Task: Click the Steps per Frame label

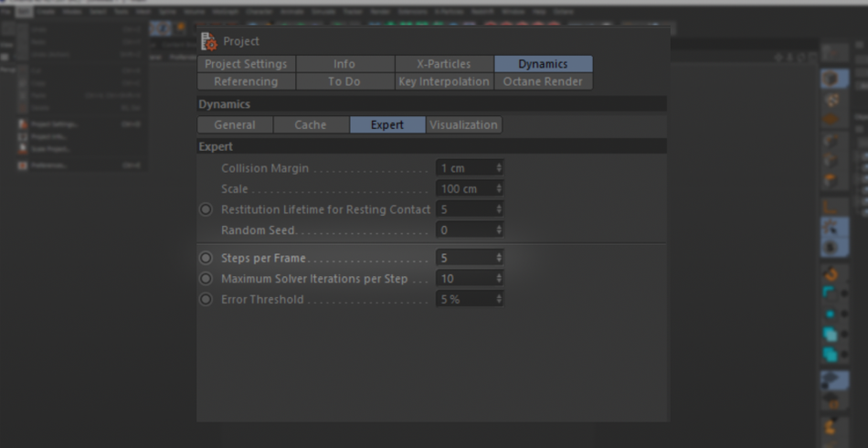Action: point(263,258)
